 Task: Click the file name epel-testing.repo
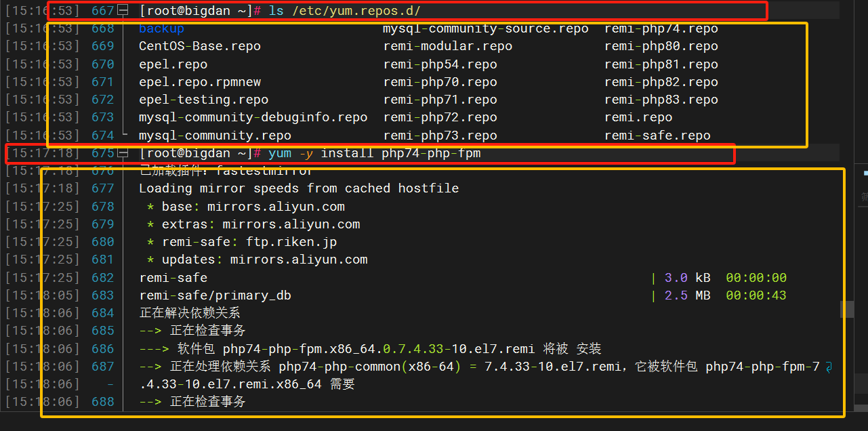tap(203, 100)
